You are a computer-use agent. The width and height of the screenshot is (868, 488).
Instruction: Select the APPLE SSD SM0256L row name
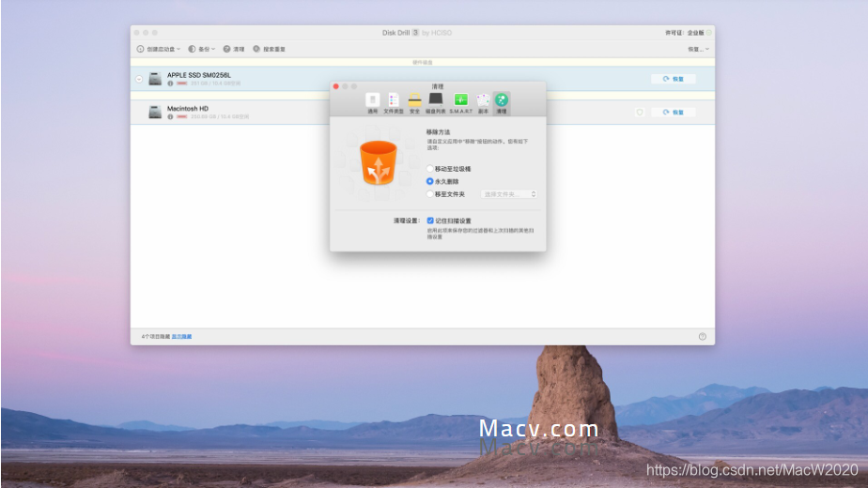tap(199, 75)
